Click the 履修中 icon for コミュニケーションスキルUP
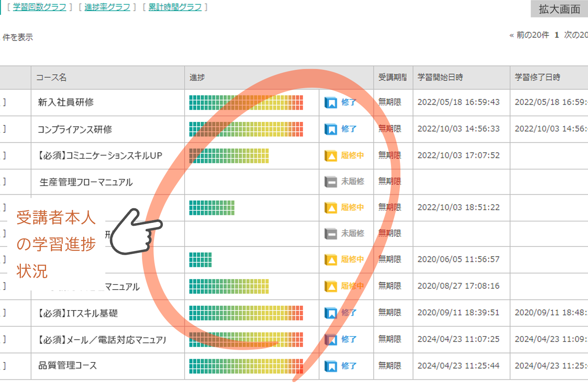588x388 pixels. click(x=330, y=156)
